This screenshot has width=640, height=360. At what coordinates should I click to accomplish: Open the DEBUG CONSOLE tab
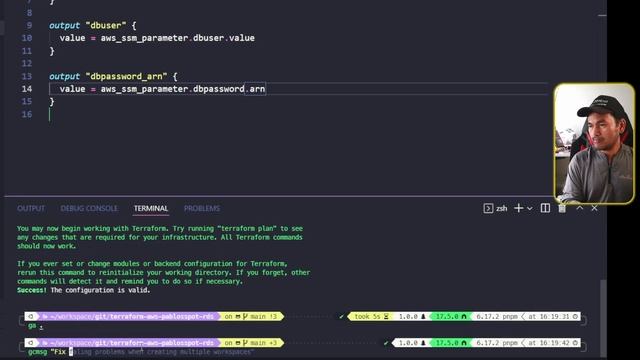pyautogui.click(x=89, y=209)
